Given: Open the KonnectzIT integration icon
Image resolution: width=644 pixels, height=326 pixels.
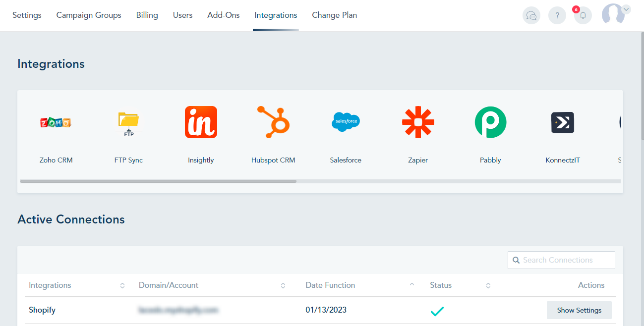Looking at the screenshot, I should (x=563, y=122).
